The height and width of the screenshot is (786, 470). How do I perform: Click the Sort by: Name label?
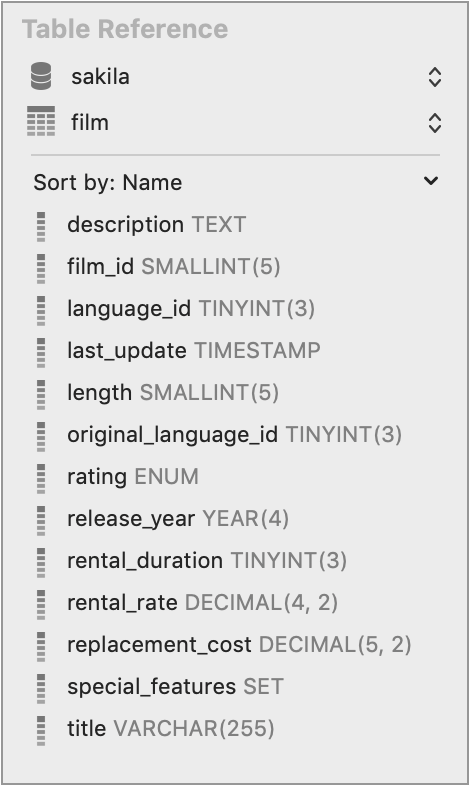click(x=108, y=182)
